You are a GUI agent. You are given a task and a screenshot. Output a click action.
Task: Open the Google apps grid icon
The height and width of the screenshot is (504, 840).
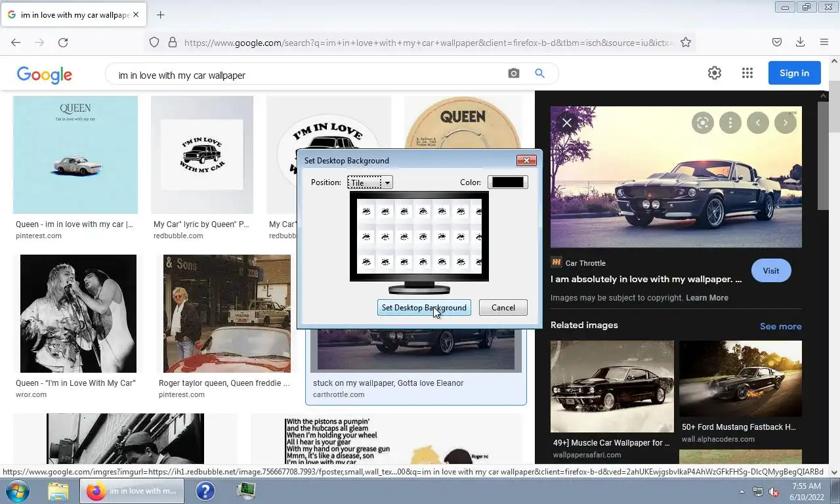pyautogui.click(x=747, y=73)
